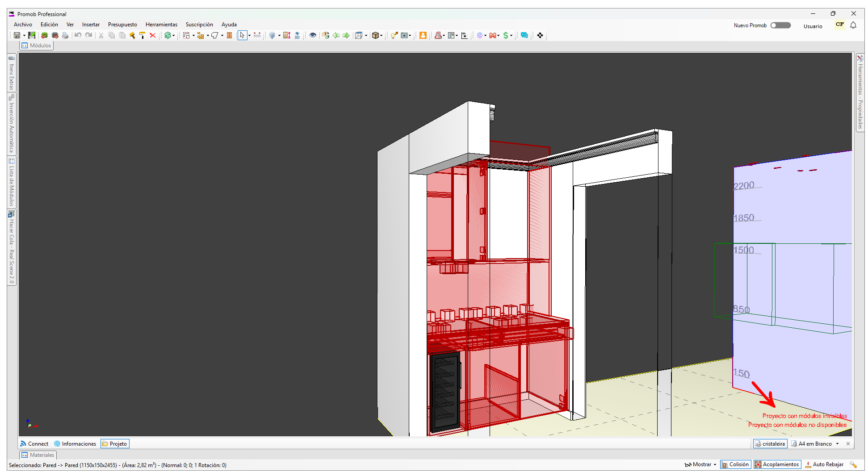Select the paint roller tool
868x472 pixels.
coord(143,35)
